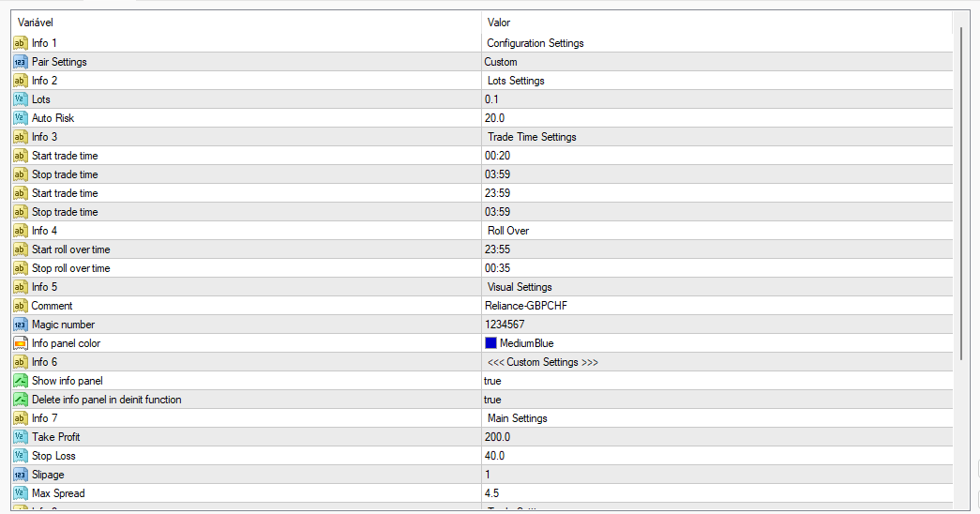Click the boolean icon beside Show info panel
Screen dimensions: 980x514
[20, 381]
